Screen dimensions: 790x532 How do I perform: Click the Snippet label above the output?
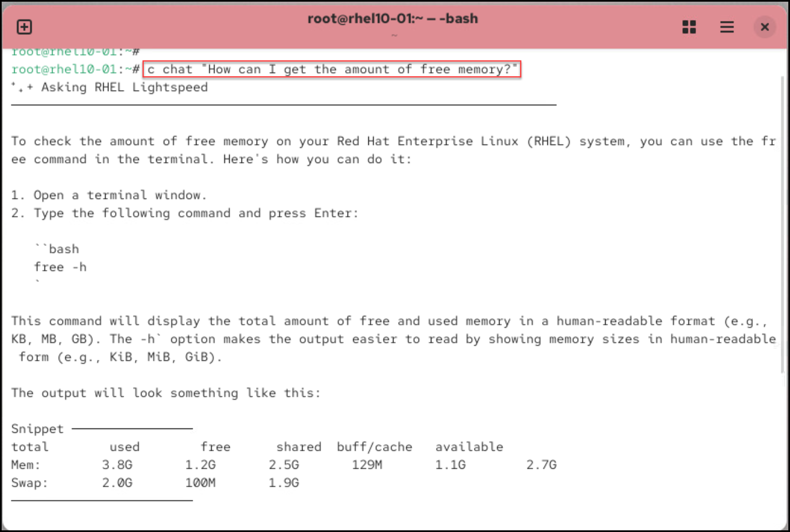(37, 429)
